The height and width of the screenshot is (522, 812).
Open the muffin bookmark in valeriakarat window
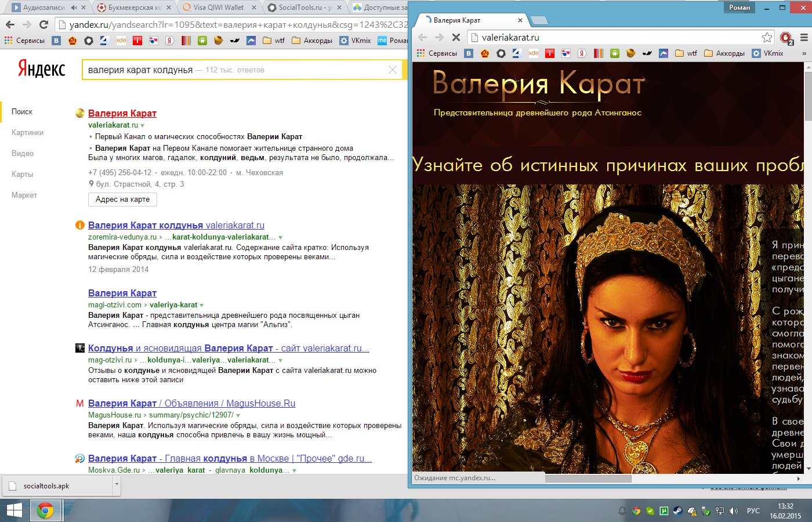coord(630,53)
